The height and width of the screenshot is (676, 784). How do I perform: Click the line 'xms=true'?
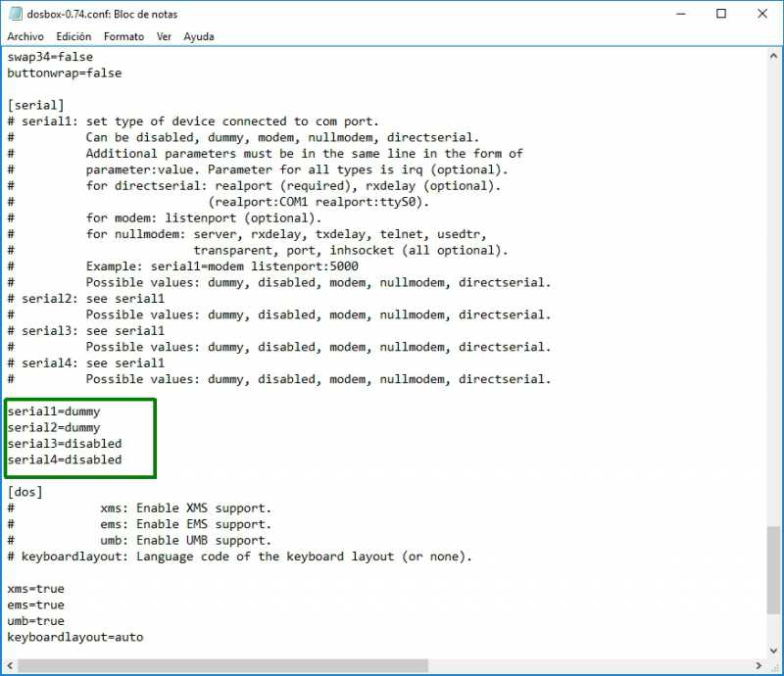point(35,589)
